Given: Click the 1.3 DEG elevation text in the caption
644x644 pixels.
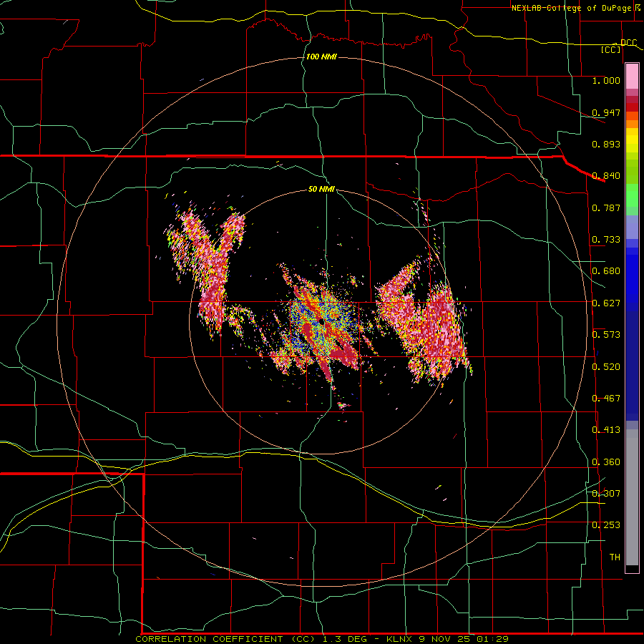Looking at the screenshot, I should [345, 639].
